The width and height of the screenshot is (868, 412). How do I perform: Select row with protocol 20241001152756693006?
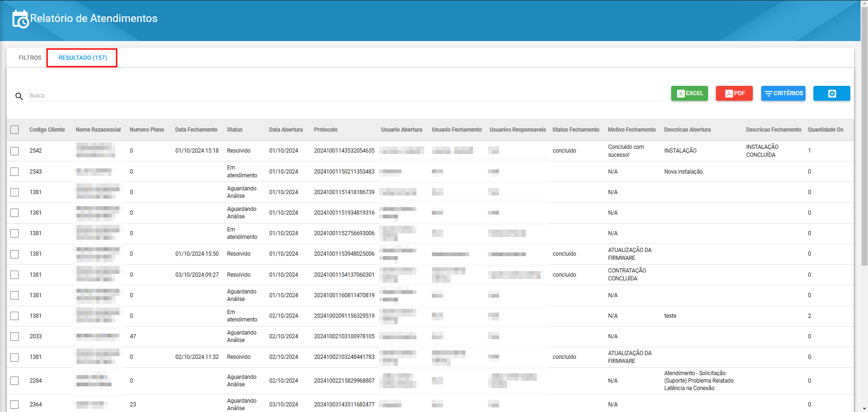point(14,233)
